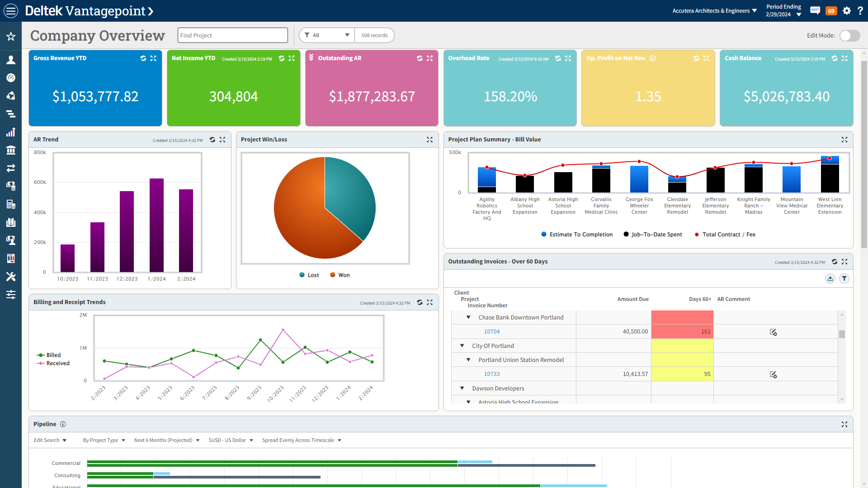The image size is (868, 488).
Task: Filter the Outstanding Invoices grid
Action: point(844,279)
